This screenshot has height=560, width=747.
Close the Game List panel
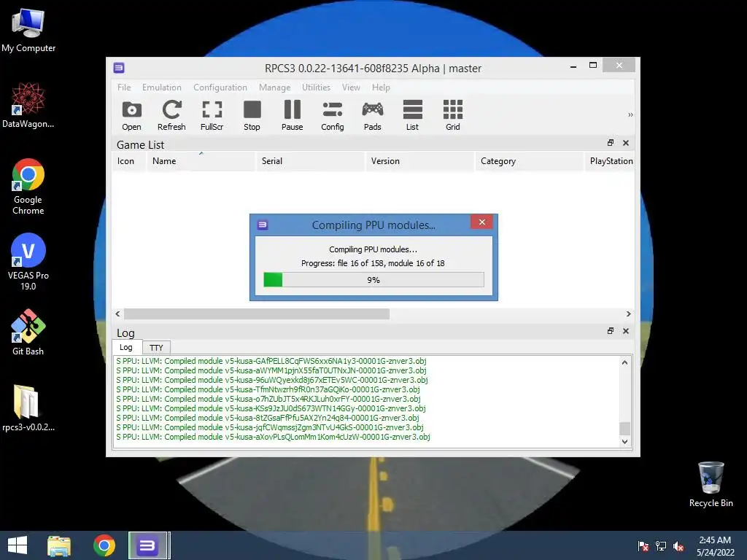(626, 143)
